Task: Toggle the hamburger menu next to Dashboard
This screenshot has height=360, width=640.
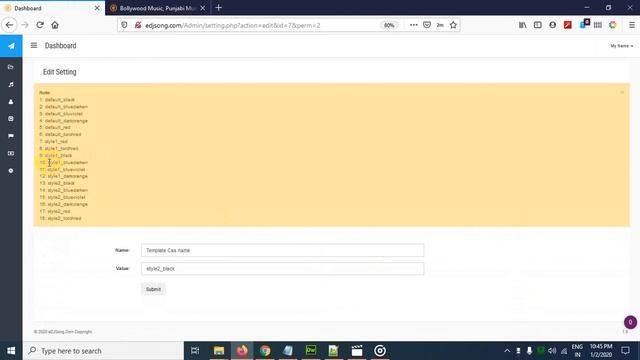Action: (34, 45)
